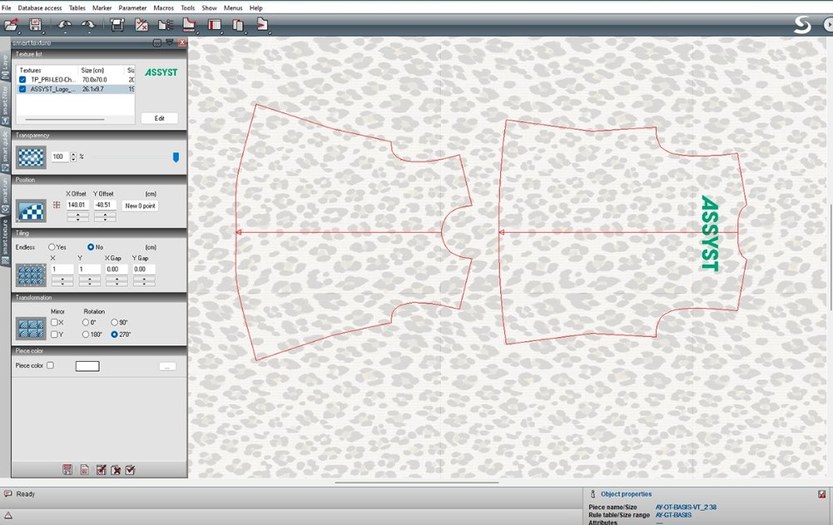Enable Mirror Y checkbox

(54, 335)
